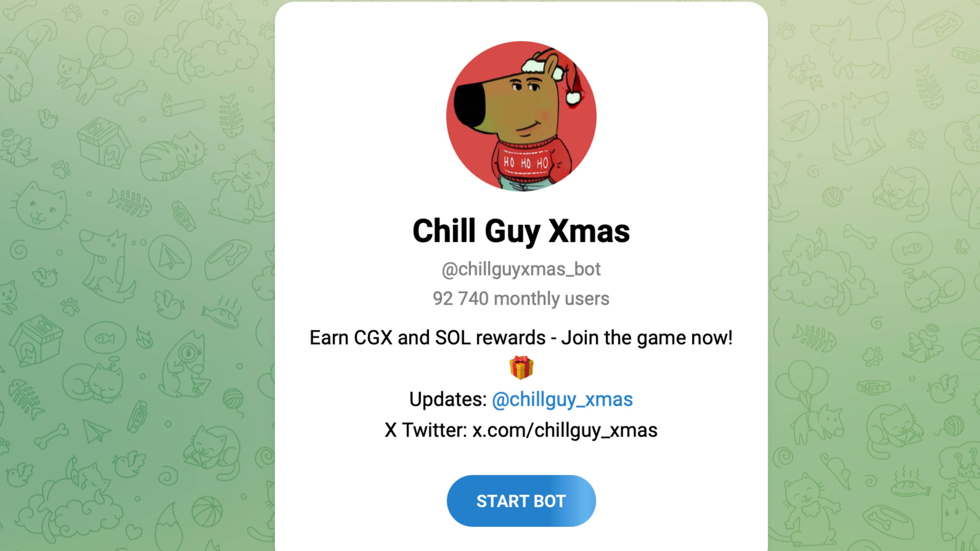Click the Chill Guy Xmas profile avatar
The height and width of the screenshot is (551, 980).
pyautogui.click(x=521, y=116)
